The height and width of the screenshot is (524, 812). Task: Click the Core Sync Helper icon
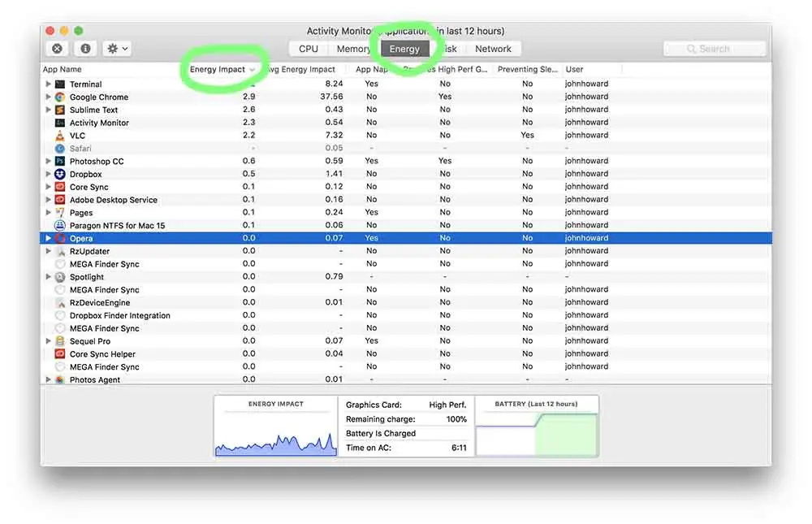coord(60,354)
